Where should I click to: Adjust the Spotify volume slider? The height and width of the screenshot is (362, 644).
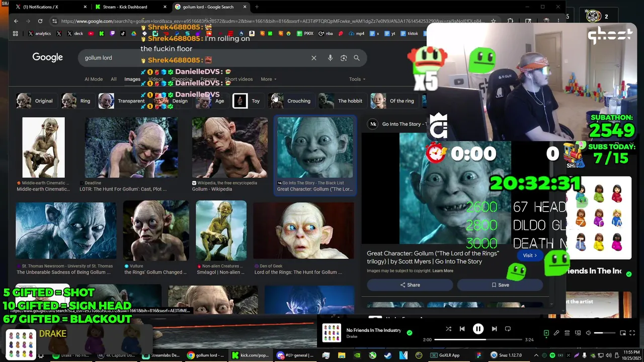(604, 333)
